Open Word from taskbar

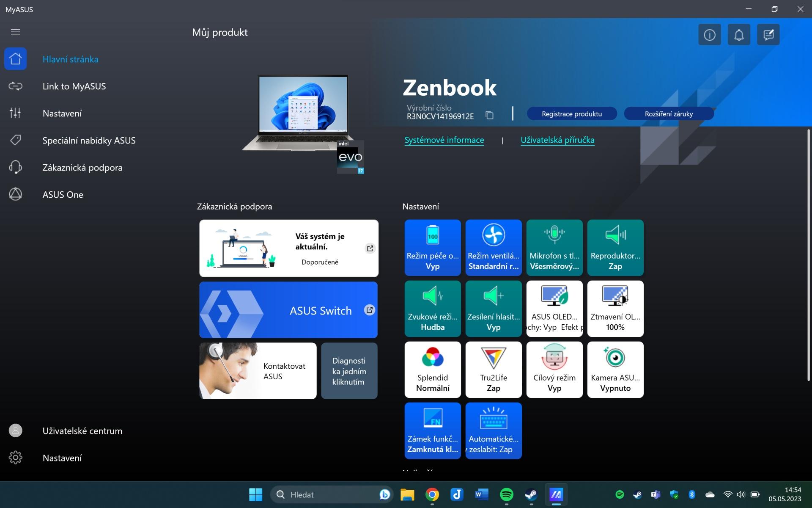coord(481,494)
